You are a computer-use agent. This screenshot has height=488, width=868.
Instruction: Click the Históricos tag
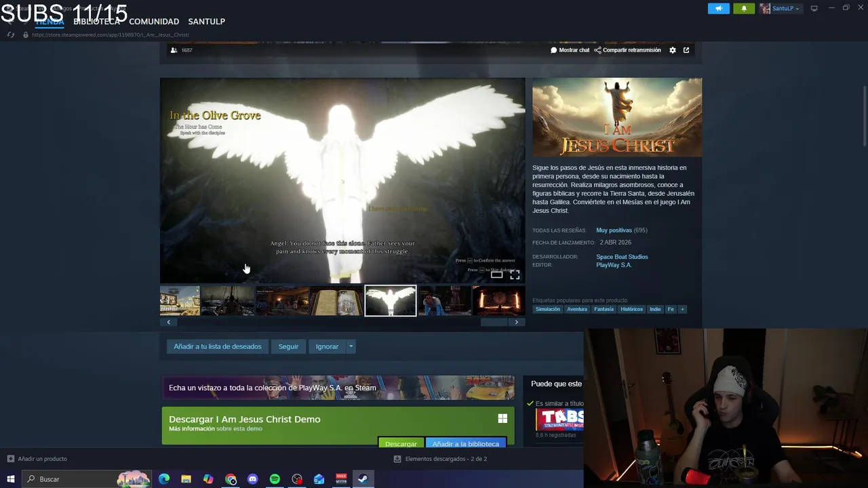(631, 309)
